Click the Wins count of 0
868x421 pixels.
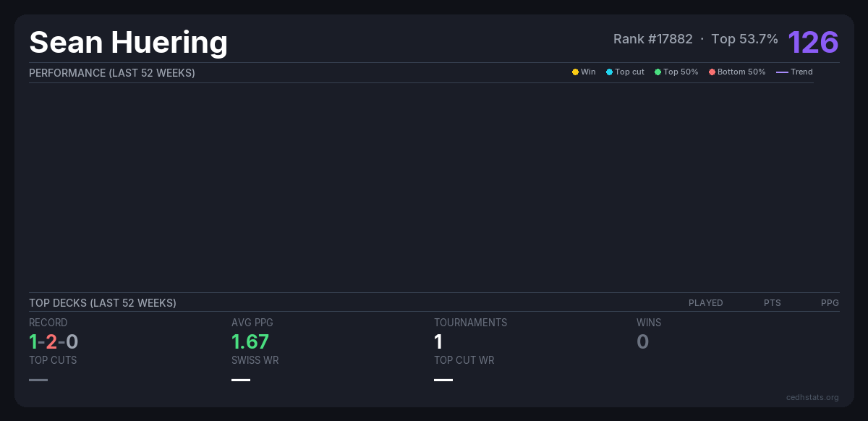pos(642,341)
